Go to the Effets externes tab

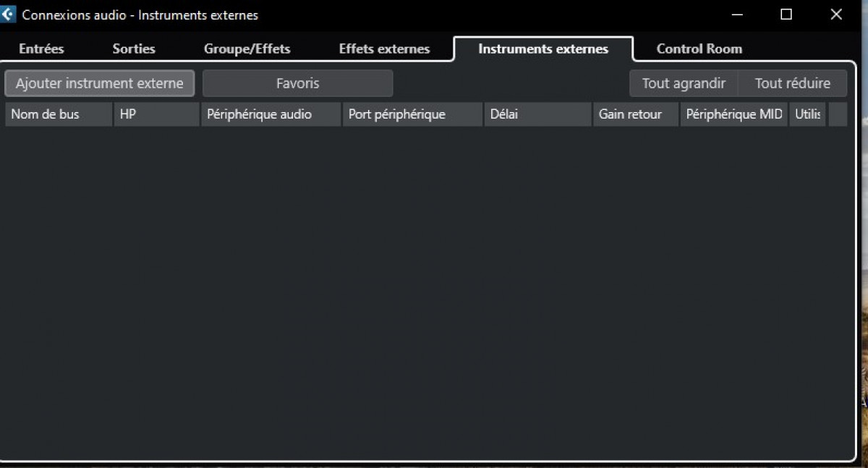[x=384, y=49]
